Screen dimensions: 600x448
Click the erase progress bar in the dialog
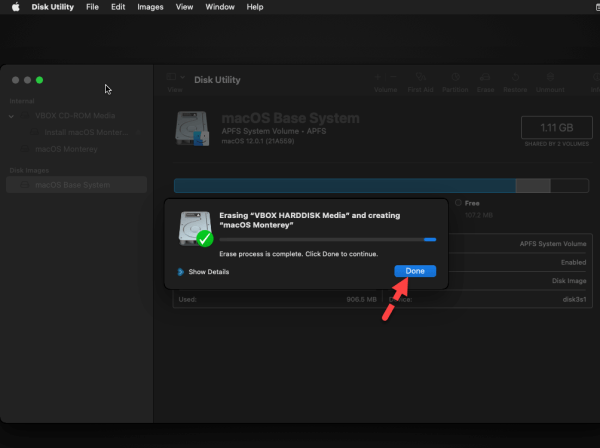tap(328, 239)
